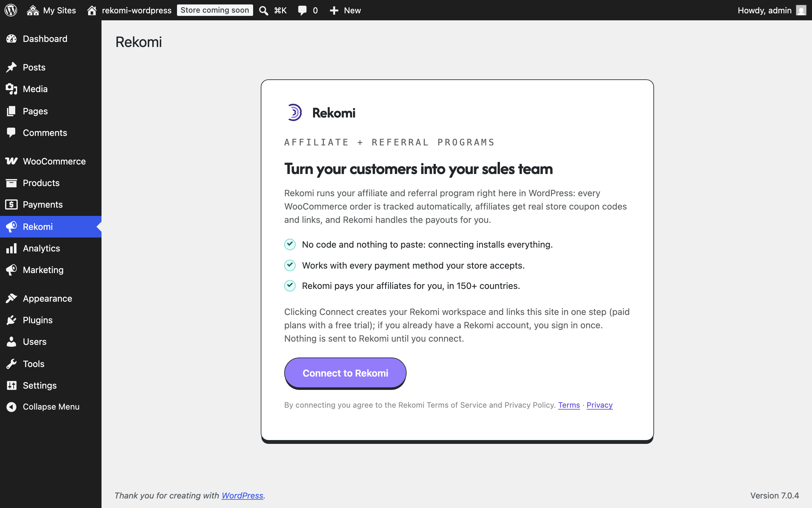The image size is (812, 508).
Task: Open the Plugins menu
Action: (x=51, y=320)
